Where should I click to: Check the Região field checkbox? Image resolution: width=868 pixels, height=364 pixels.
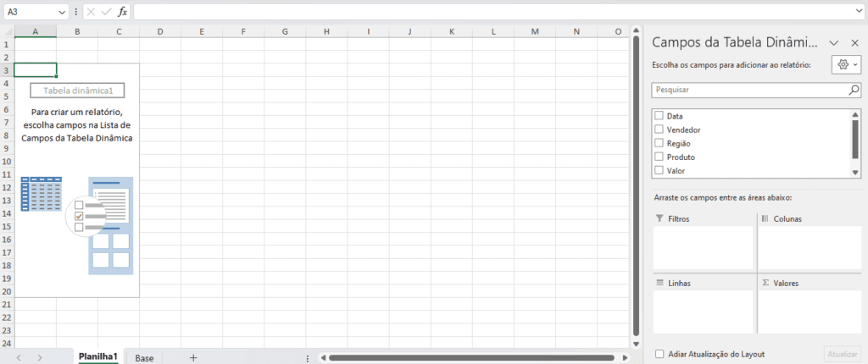click(659, 143)
